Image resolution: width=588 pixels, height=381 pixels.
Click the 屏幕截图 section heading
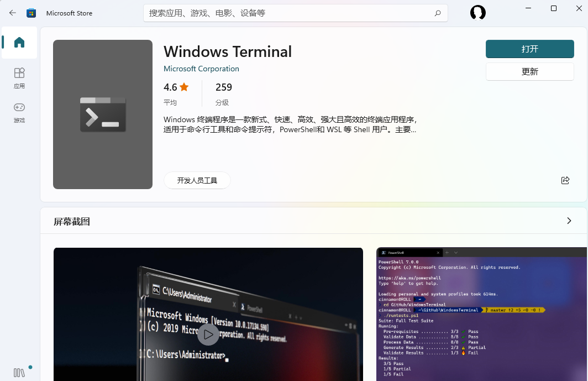click(72, 222)
